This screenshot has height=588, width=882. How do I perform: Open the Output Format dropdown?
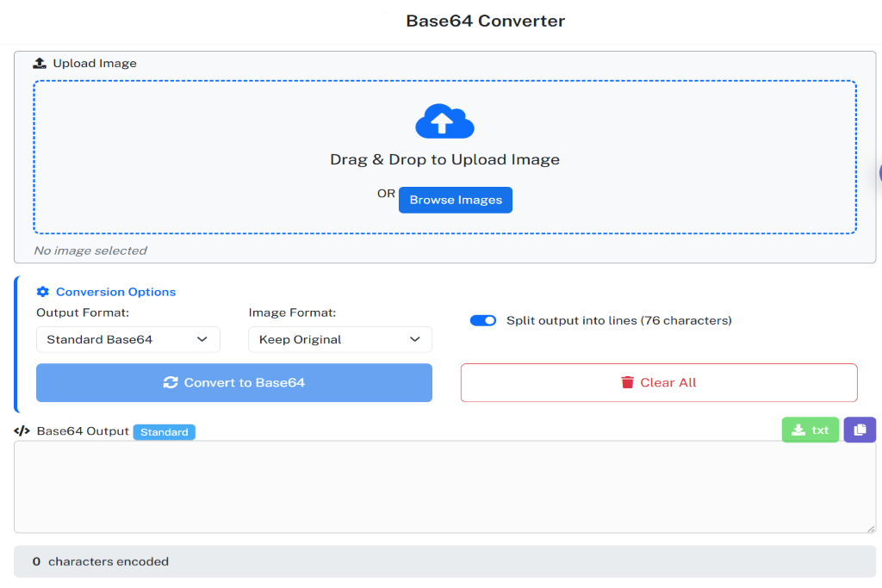(x=128, y=339)
